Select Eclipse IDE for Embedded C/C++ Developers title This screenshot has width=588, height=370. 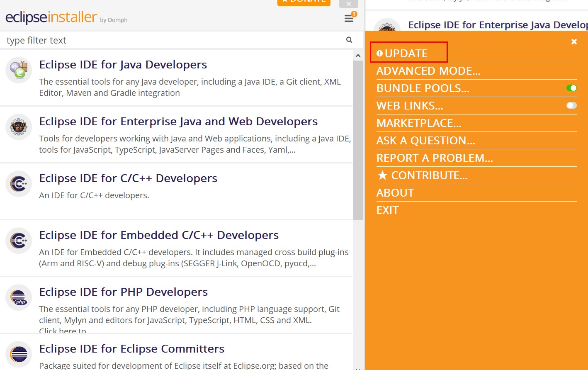(x=159, y=235)
